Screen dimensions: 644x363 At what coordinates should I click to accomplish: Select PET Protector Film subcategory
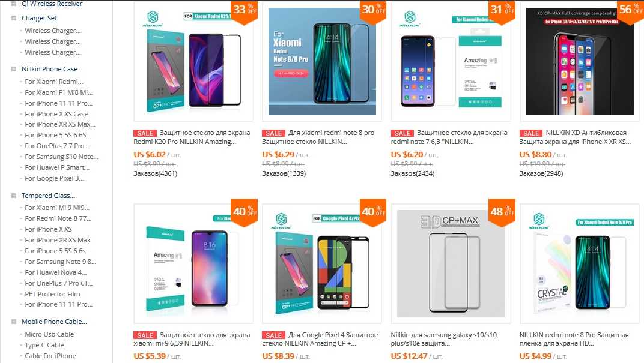52,294
